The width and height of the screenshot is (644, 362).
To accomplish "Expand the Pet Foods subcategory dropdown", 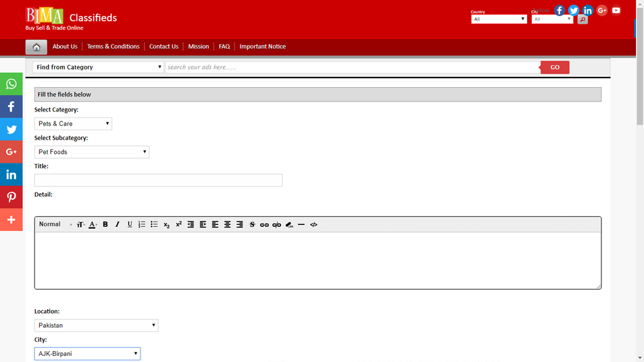I will (x=91, y=152).
